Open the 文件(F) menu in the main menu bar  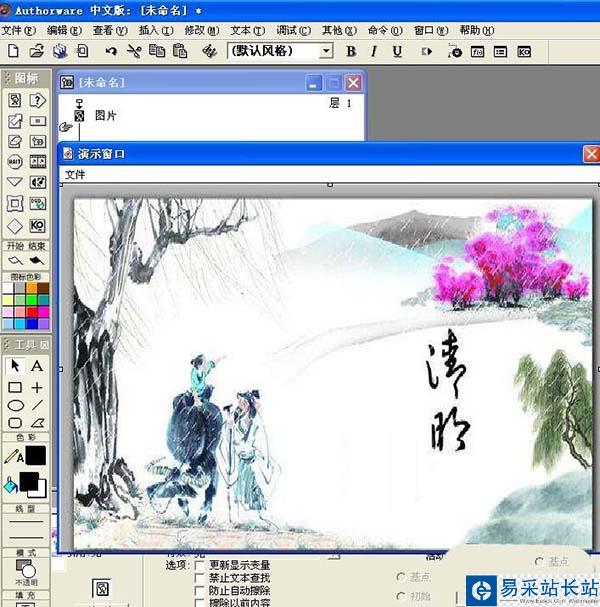click(19, 30)
